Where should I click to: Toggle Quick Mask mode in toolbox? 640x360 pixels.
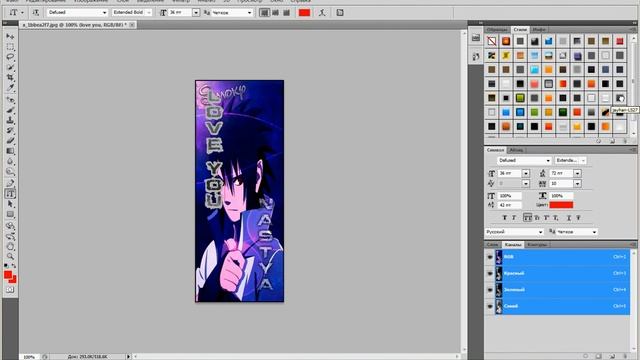[10, 289]
